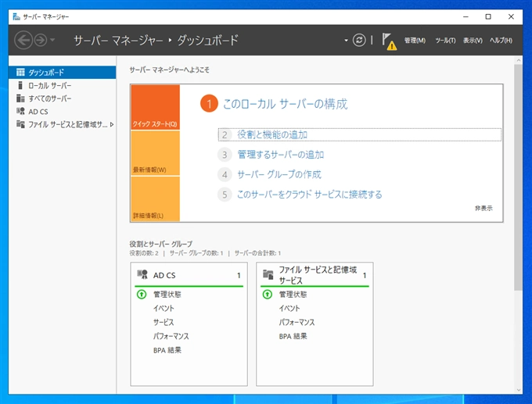The image size is (532, 404).
Task: Click the ダッシュボード sidebar icon
Action: tap(20, 72)
